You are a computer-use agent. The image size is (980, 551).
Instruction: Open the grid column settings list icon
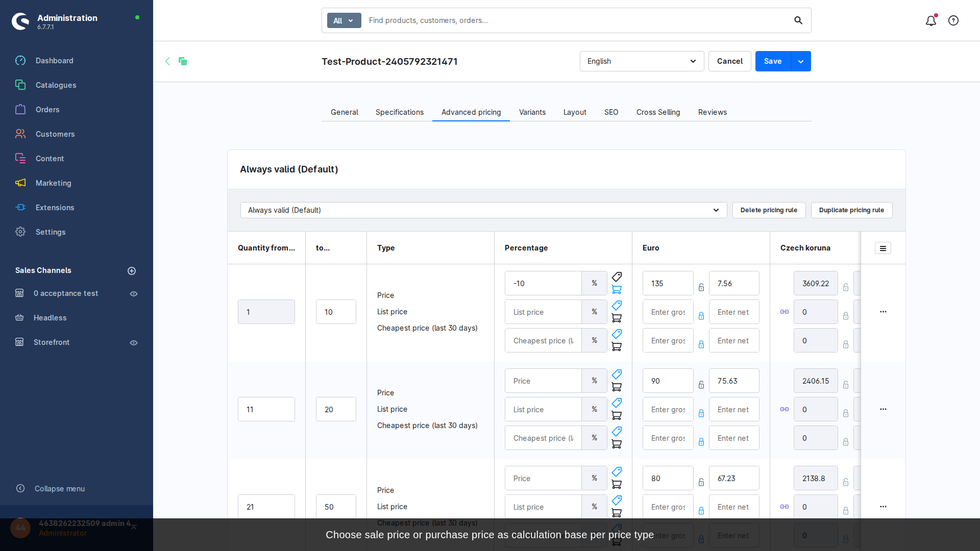click(x=883, y=248)
